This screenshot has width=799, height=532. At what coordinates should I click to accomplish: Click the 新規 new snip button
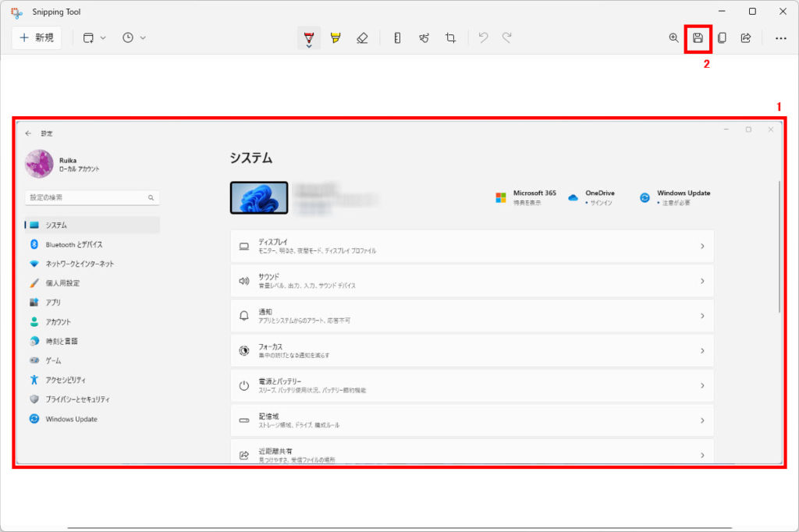[x=37, y=37]
